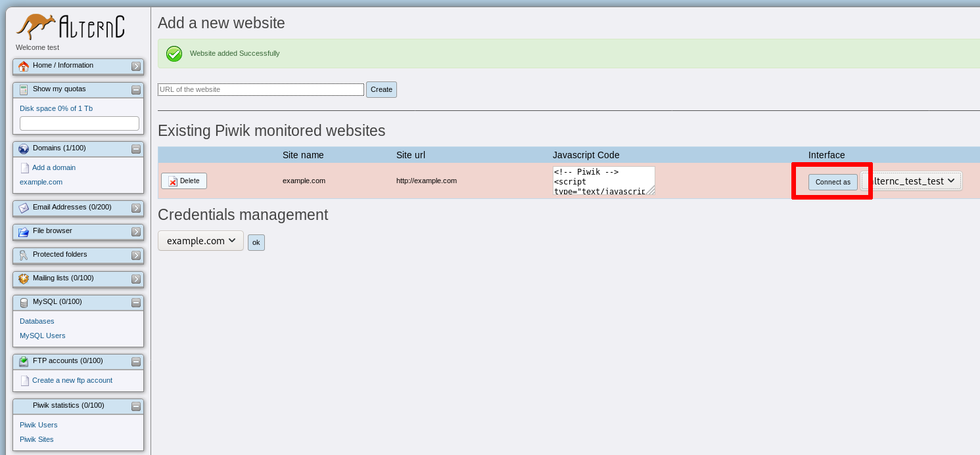Click the Domains globe icon

(x=24, y=149)
